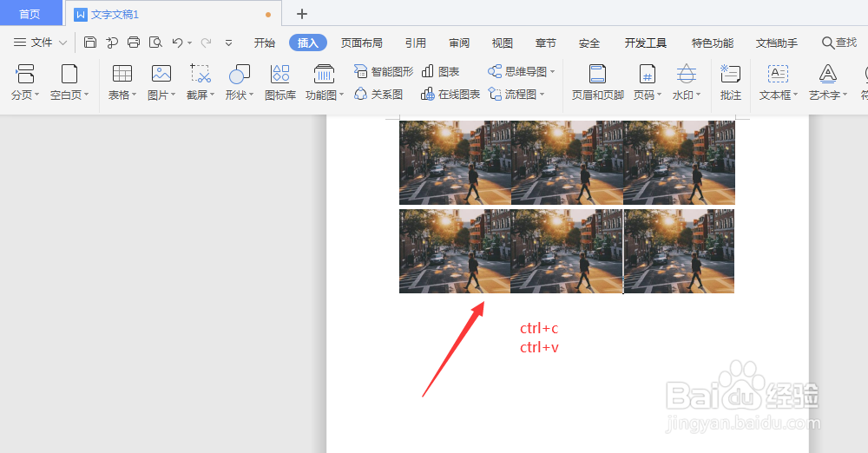Switch to the 安全 tab
Viewport: 868px width, 453px height.
point(589,43)
